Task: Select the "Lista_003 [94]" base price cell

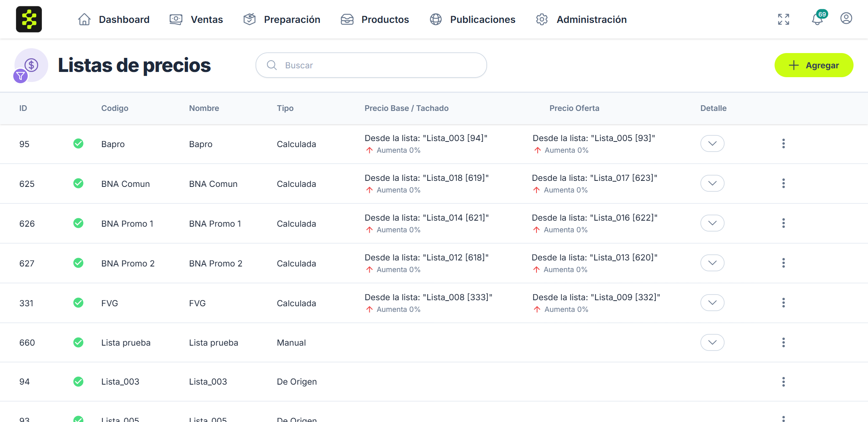Action: [426, 143]
